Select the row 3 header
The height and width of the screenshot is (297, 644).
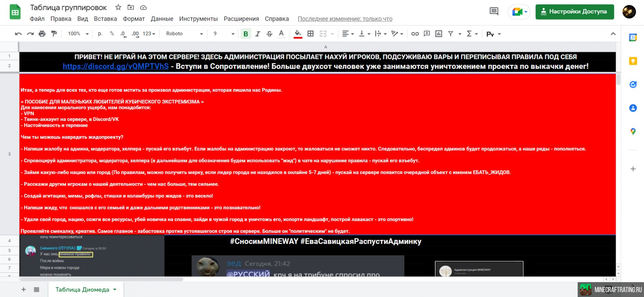click(x=9, y=154)
